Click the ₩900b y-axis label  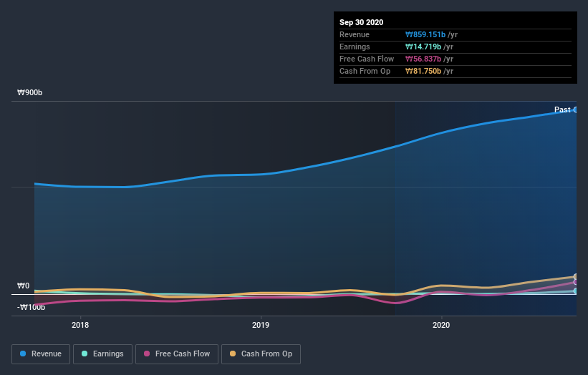(x=29, y=92)
